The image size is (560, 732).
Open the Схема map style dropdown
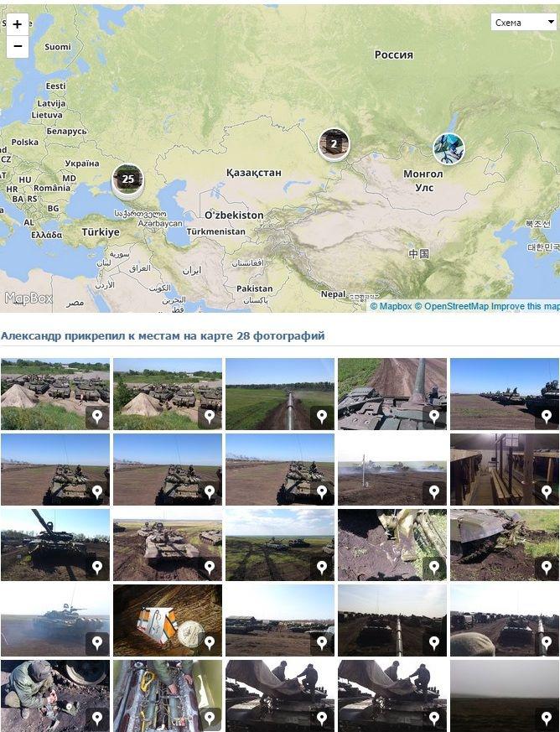524,22
